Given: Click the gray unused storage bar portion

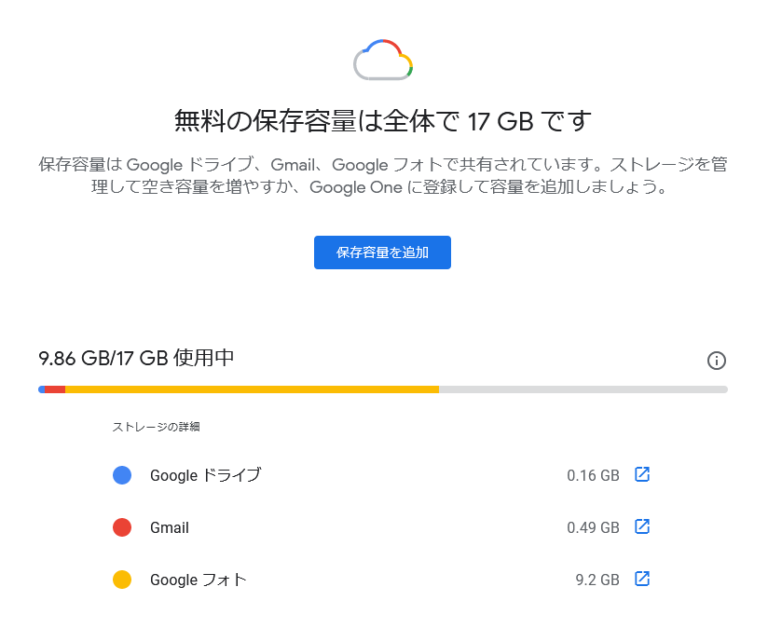Looking at the screenshot, I should (580, 389).
